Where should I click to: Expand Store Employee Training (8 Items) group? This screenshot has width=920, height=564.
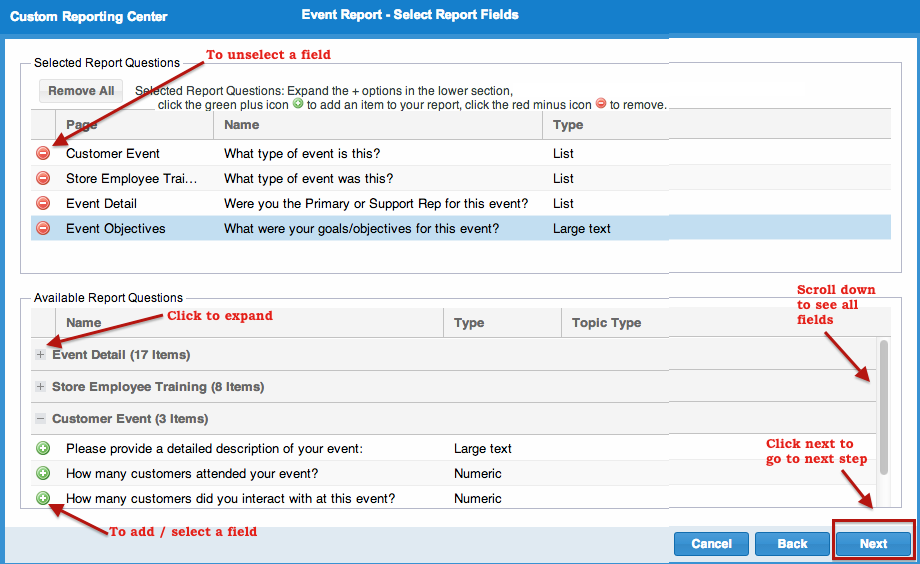click(x=40, y=387)
